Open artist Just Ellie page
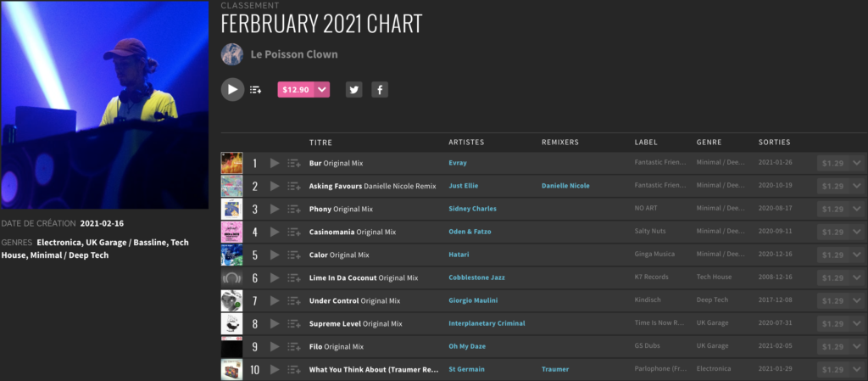Screen dimensions: 868x381 coord(464,186)
